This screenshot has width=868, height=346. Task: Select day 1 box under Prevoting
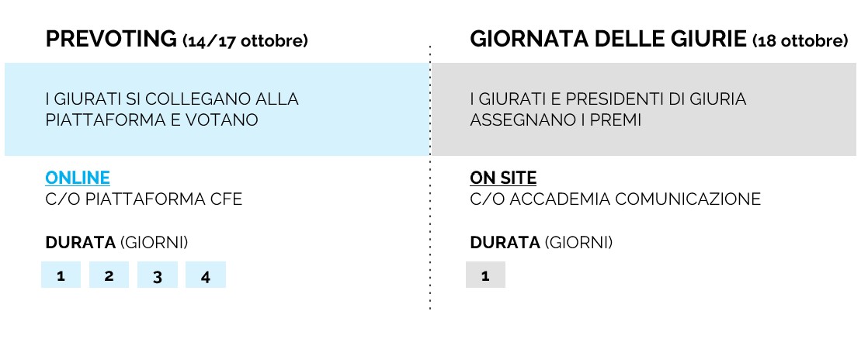tap(61, 275)
